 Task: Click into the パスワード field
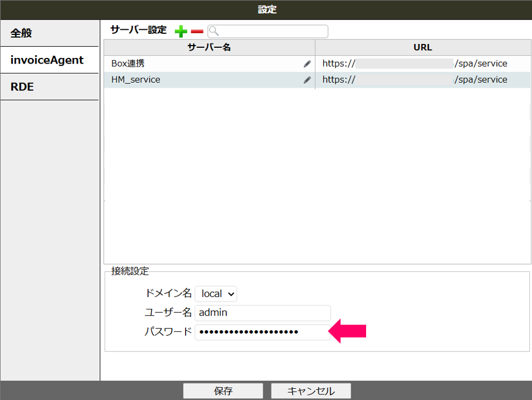pos(263,332)
